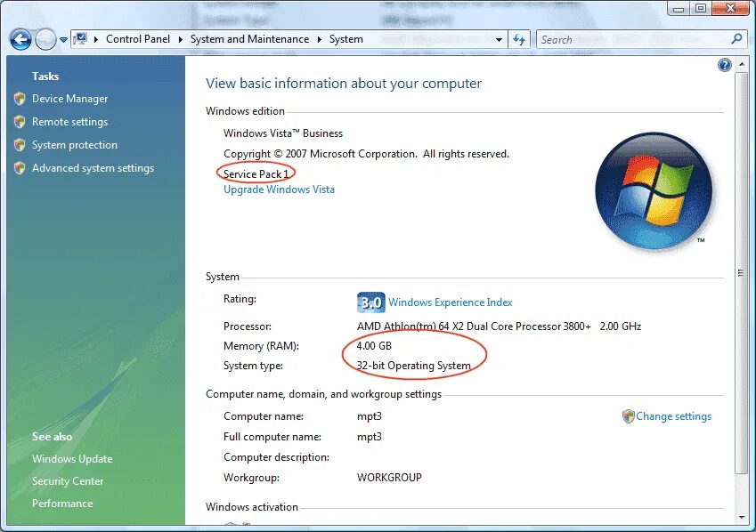The width and height of the screenshot is (756, 532).
Task: Click the AMD Athlon processor description
Action: pos(499,326)
